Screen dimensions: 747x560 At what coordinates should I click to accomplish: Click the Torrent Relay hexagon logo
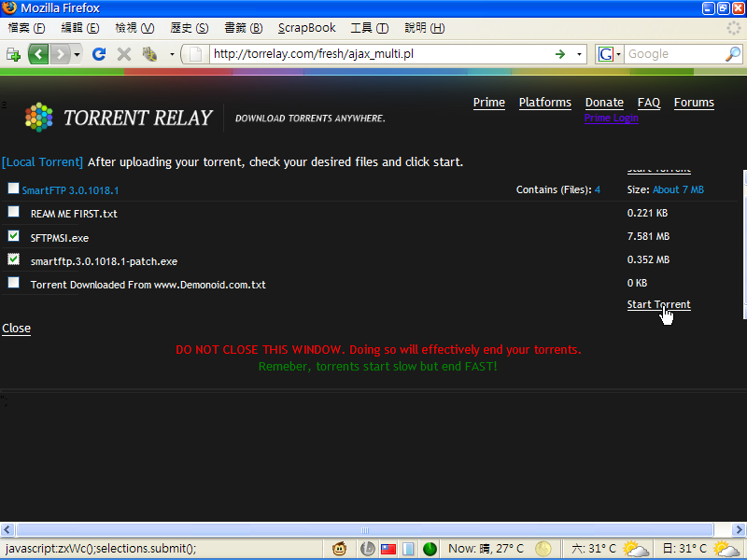pos(38,118)
